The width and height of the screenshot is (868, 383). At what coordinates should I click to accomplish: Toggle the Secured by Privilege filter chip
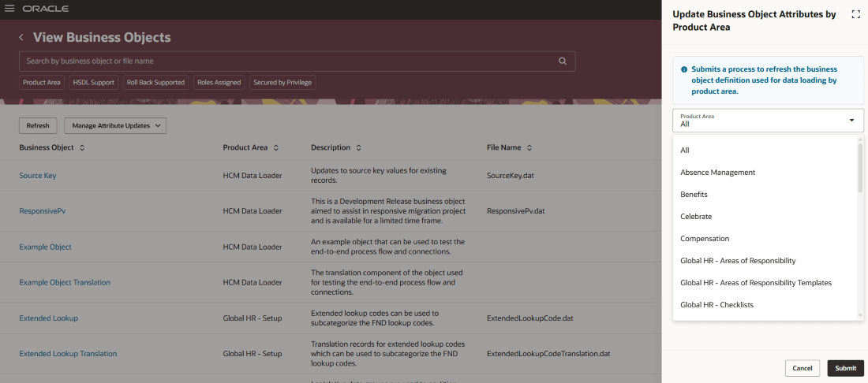(282, 82)
